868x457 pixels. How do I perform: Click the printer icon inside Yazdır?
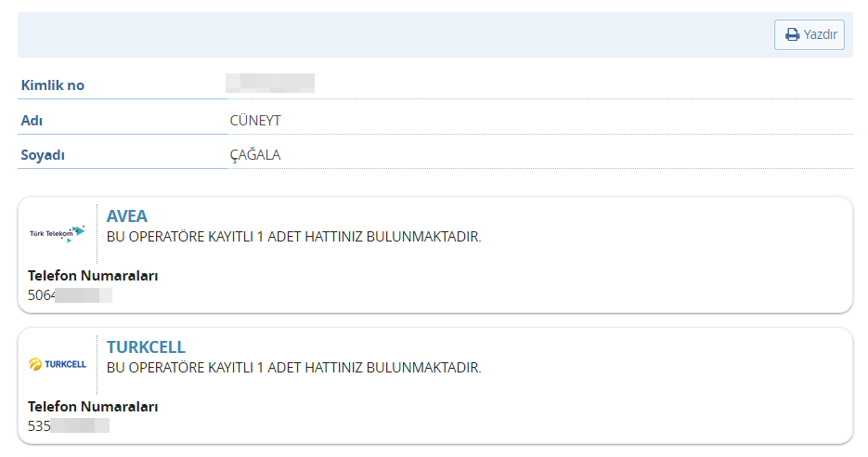pyautogui.click(x=792, y=35)
